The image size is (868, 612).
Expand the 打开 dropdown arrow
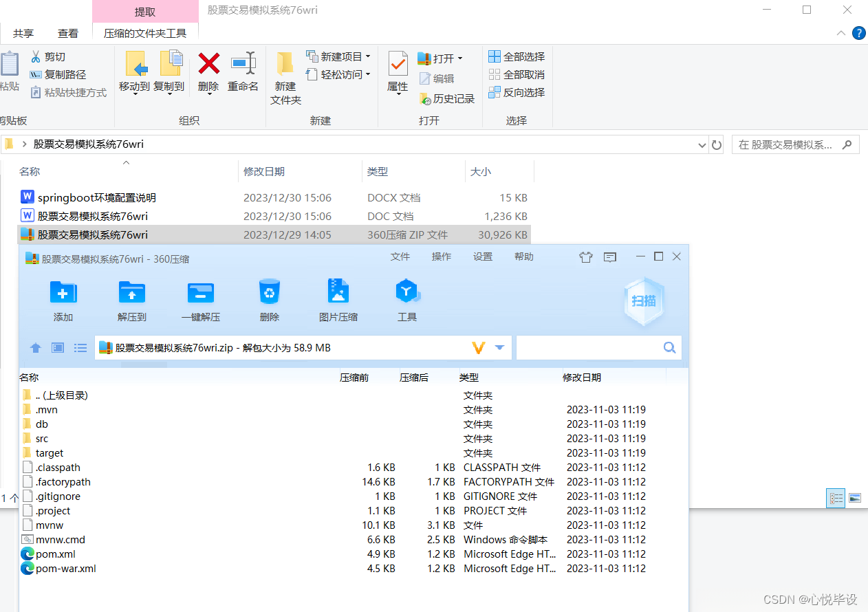pyautogui.click(x=460, y=58)
